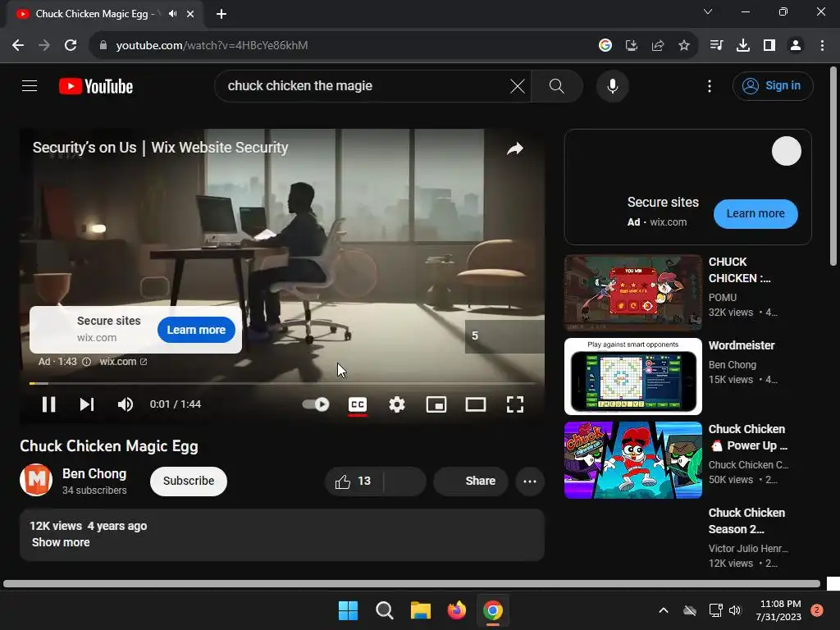The height and width of the screenshot is (630, 840).
Task: Open Chuck Chicken Power Up thumbnail
Action: point(632,459)
